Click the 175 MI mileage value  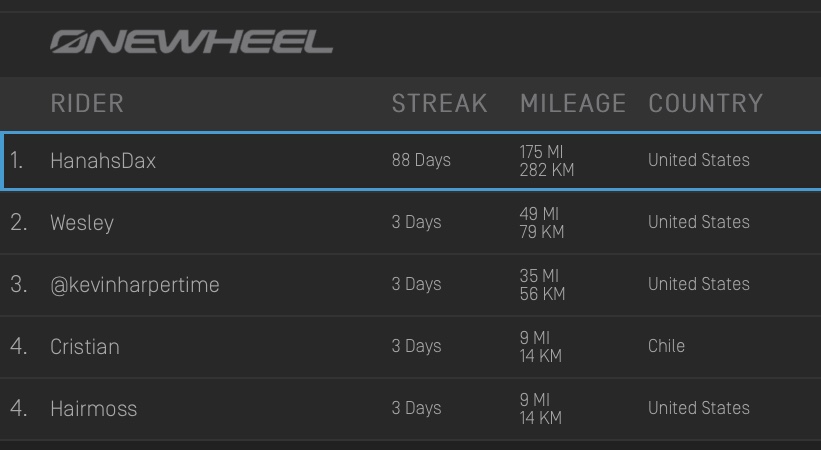pos(541,152)
